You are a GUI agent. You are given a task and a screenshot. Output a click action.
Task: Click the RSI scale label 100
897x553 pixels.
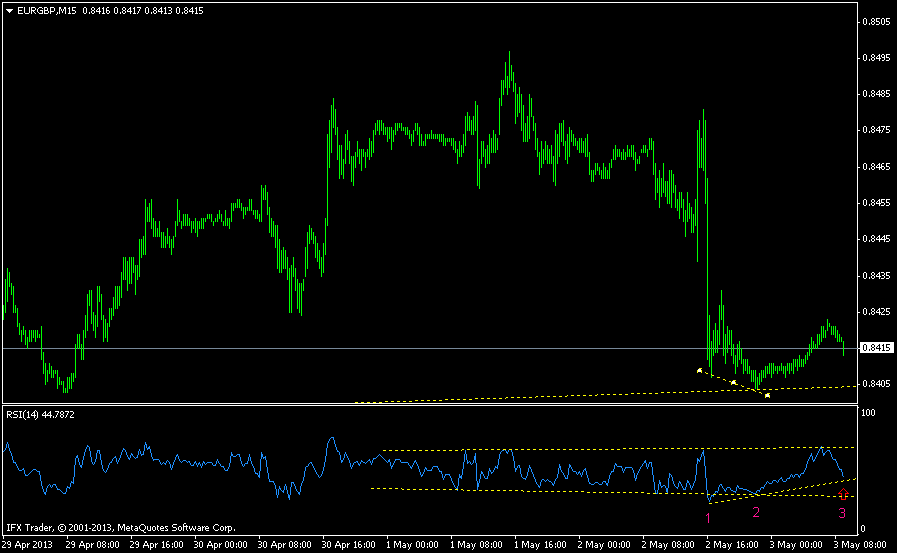click(x=868, y=413)
